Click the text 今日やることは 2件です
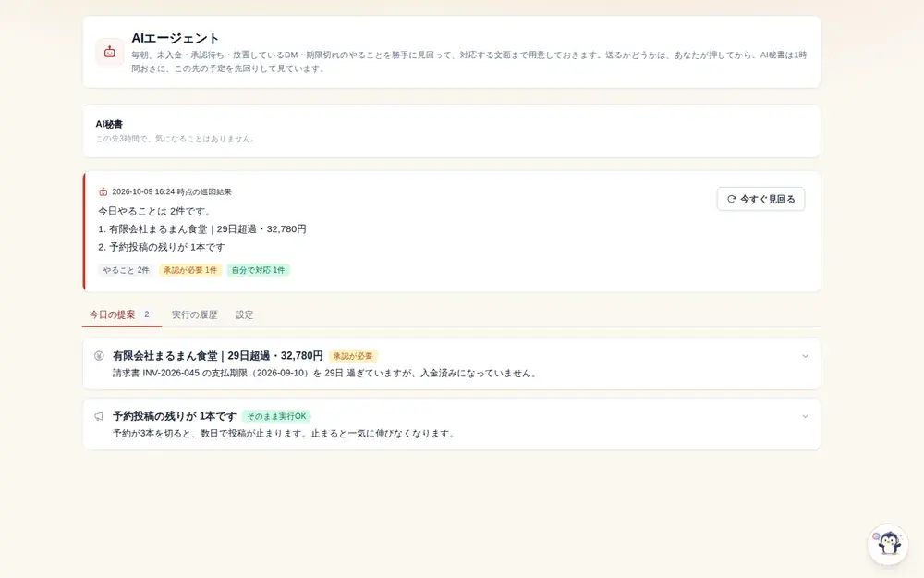This screenshot has width=924, height=578. click(x=155, y=211)
